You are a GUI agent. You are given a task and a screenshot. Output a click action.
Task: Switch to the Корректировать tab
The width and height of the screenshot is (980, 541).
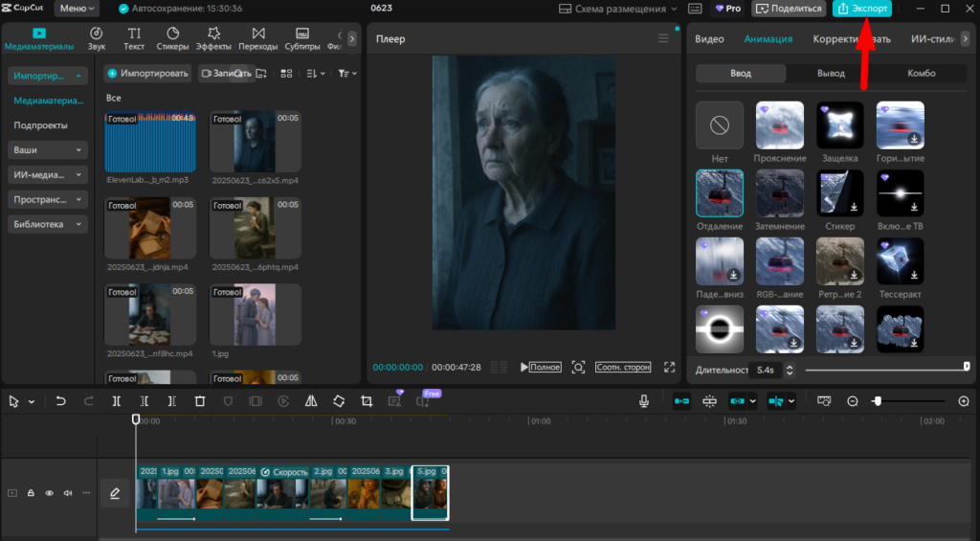tap(852, 38)
